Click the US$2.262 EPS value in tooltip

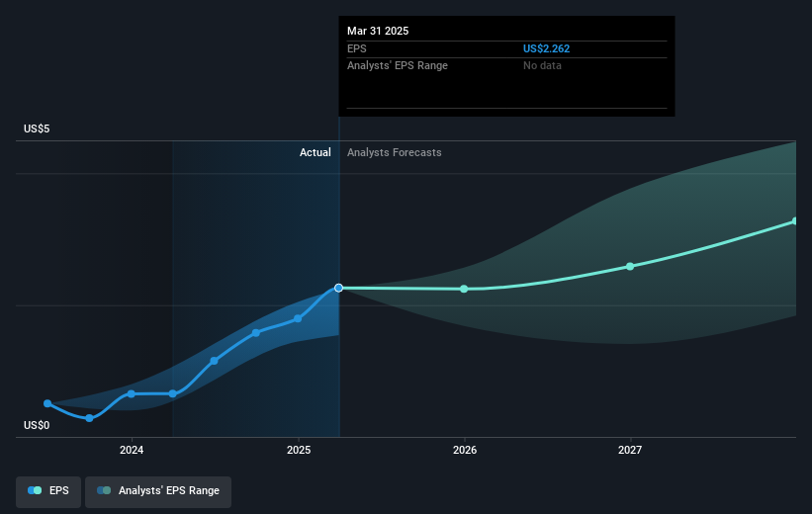546,48
